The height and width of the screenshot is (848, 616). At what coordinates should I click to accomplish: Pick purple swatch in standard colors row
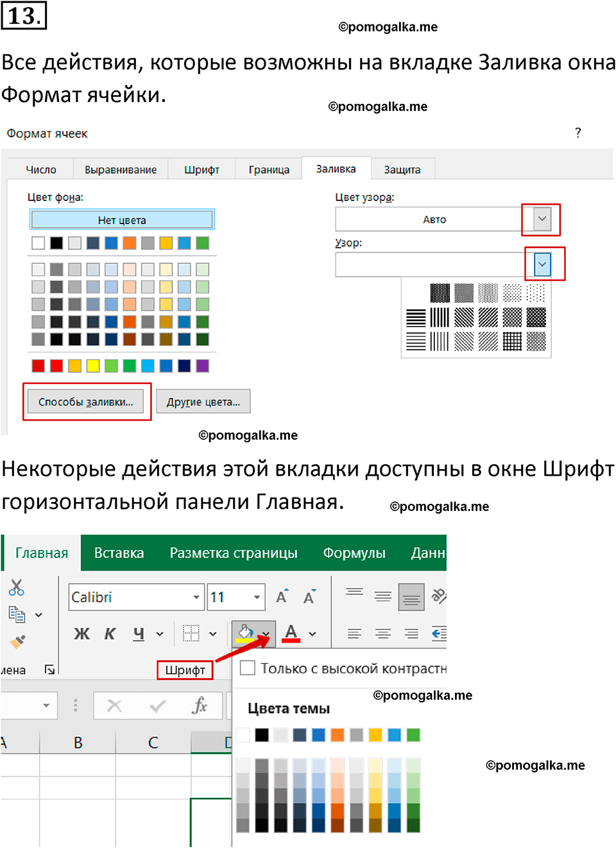[x=203, y=365]
